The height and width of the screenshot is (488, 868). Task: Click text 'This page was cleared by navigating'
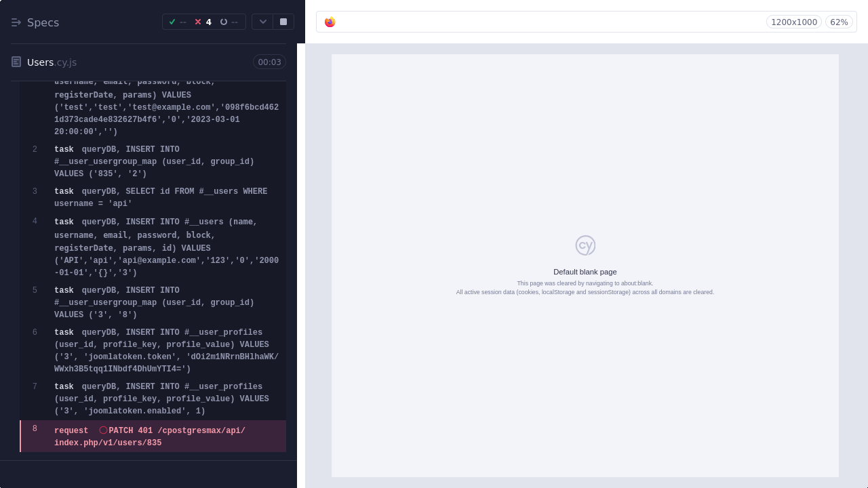coord(585,283)
